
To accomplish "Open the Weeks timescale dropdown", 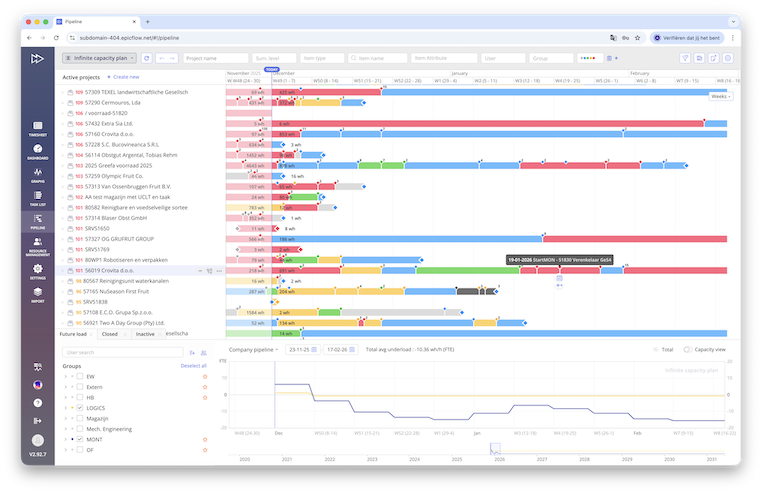I will (720, 97).
